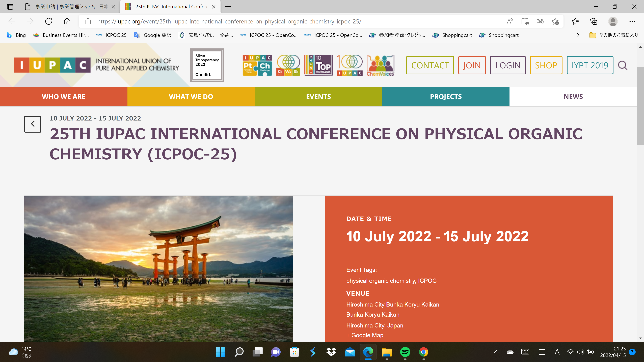This screenshot has height=362, width=644.
Task: Open Dropbox from the taskbar
Action: (331, 352)
